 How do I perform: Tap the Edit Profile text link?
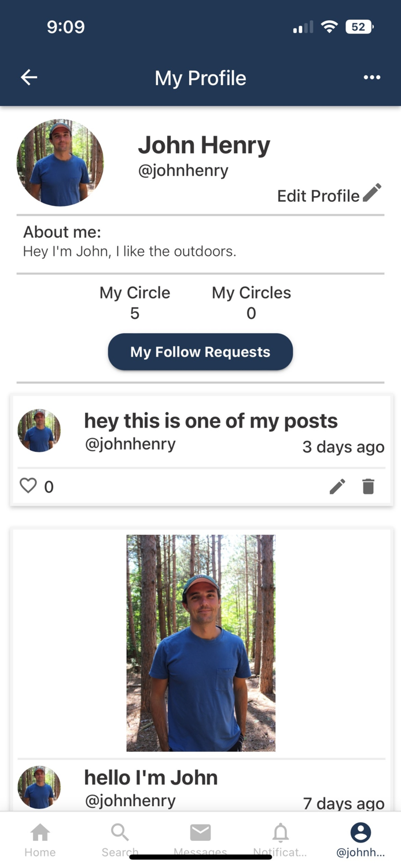coord(318,196)
